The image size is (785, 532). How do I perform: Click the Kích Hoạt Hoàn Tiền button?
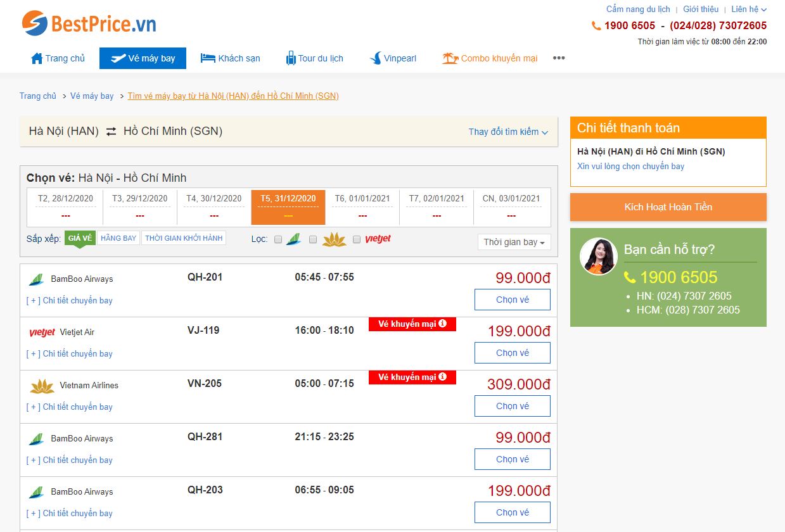(x=668, y=207)
